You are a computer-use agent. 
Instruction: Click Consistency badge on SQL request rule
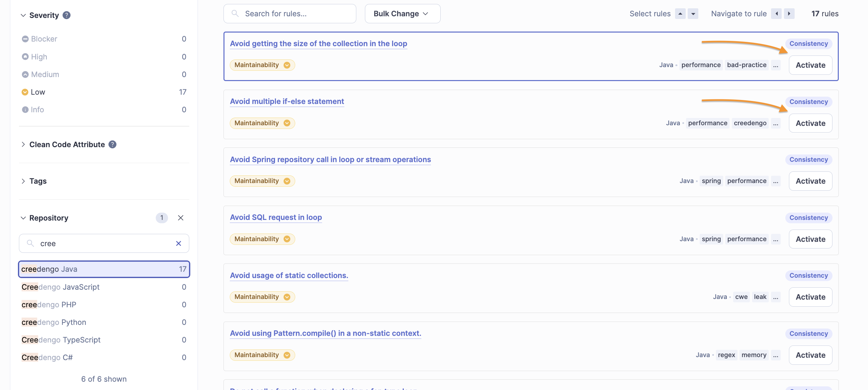(x=808, y=218)
